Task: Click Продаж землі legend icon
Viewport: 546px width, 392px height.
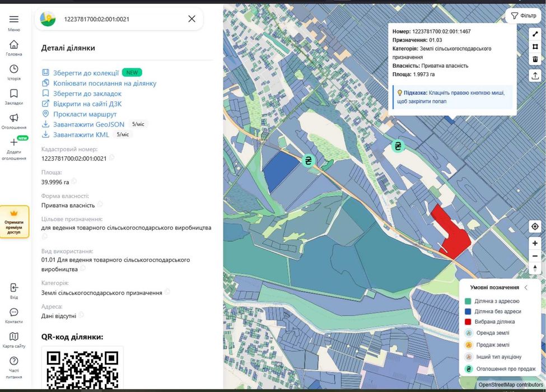Action: (x=469, y=345)
